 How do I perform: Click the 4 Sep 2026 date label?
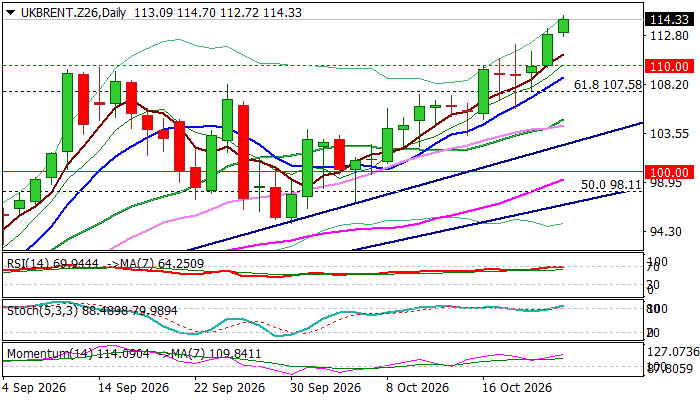tap(34, 388)
